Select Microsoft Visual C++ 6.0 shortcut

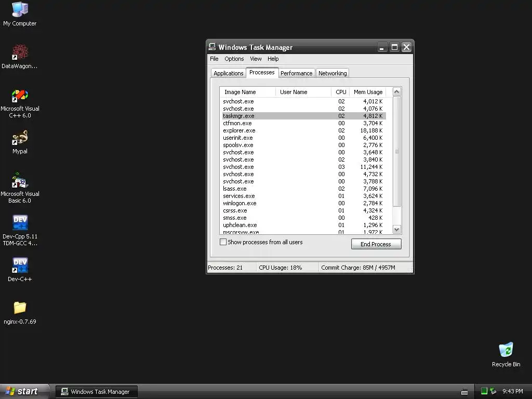click(x=20, y=103)
